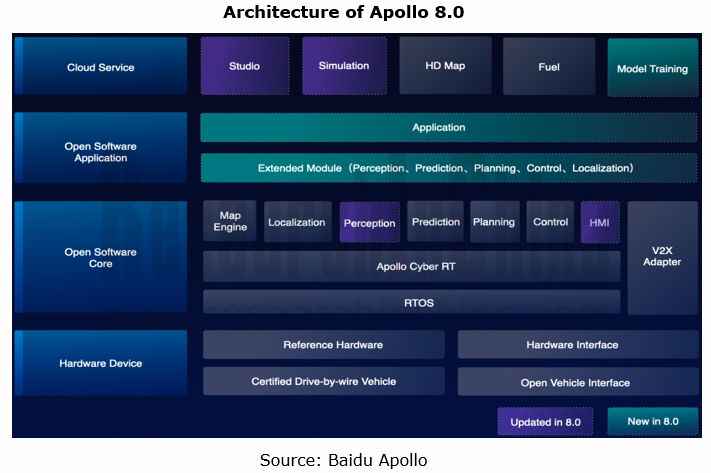Click the purple Updated in 8.0 legend
Screen dimensions: 711x473
(x=545, y=421)
